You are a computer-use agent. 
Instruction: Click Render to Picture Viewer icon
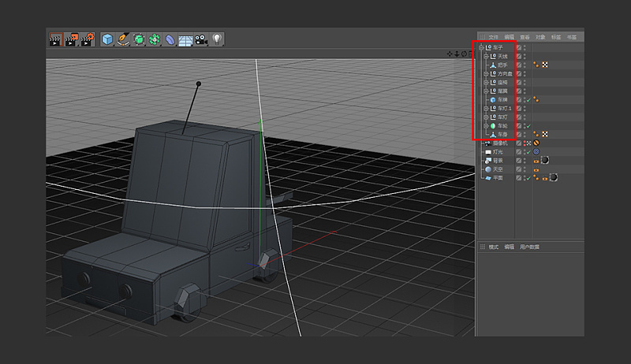click(x=71, y=39)
